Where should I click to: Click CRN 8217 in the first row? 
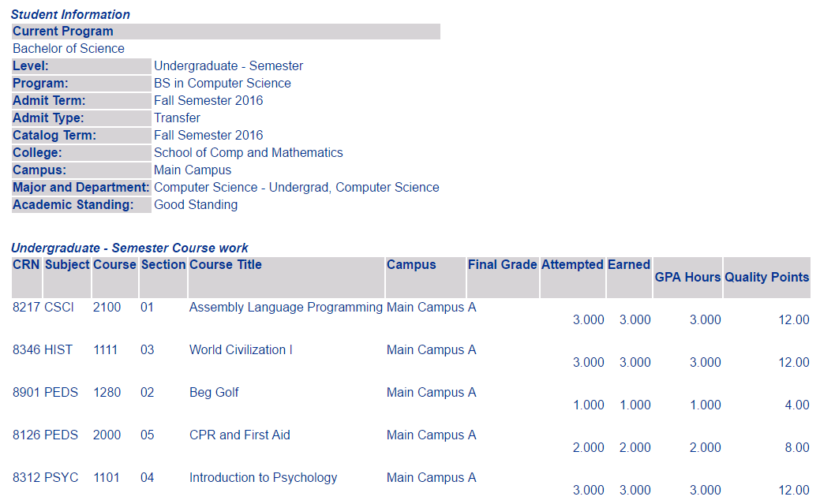click(x=26, y=307)
